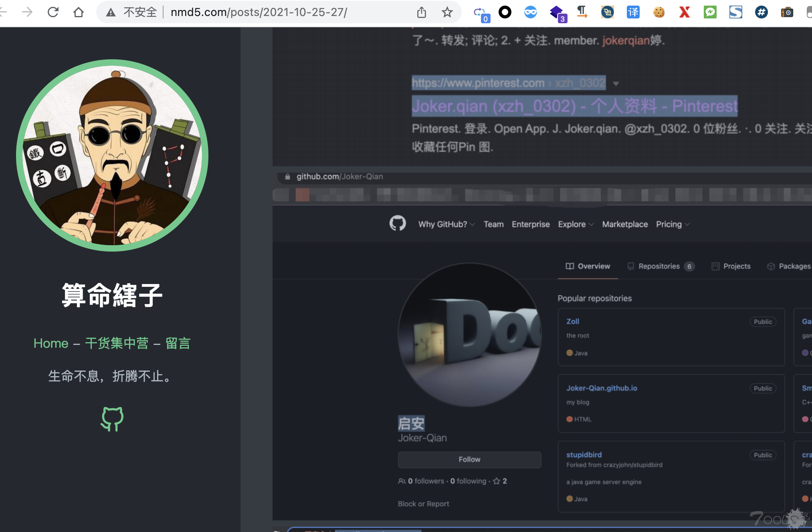Open the round blue-yellow extension icon
The image size is (812, 532).
(608, 12)
